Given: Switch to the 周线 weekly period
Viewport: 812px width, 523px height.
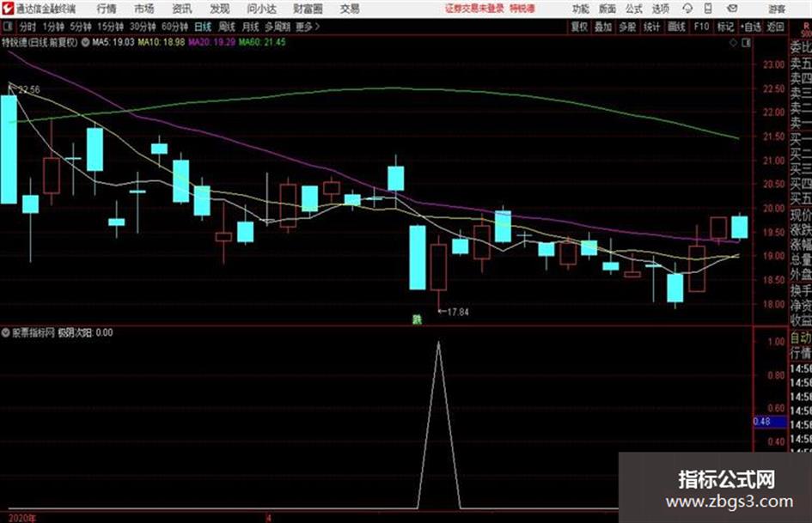Looking at the screenshot, I should point(227,27).
